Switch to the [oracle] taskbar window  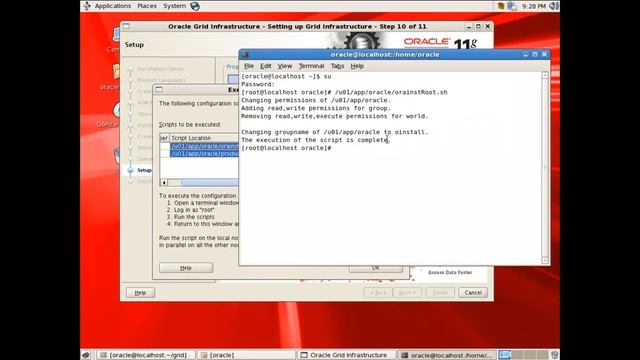(x=247, y=355)
